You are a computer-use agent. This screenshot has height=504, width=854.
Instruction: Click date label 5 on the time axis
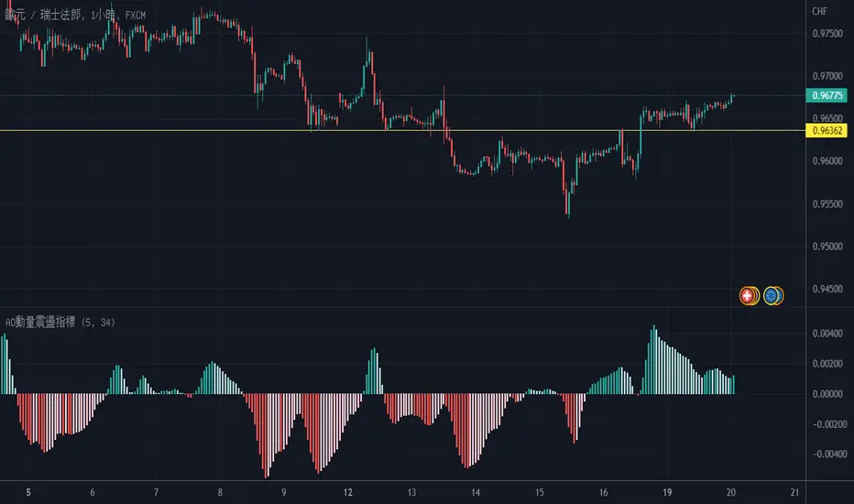[28, 493]
